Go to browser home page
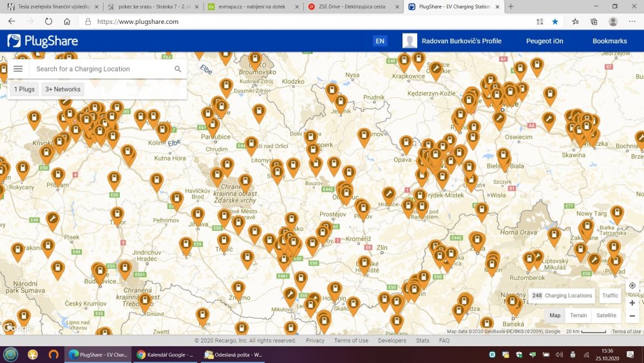The height and width of the screenshot is (363, 644). click(67, 21)
